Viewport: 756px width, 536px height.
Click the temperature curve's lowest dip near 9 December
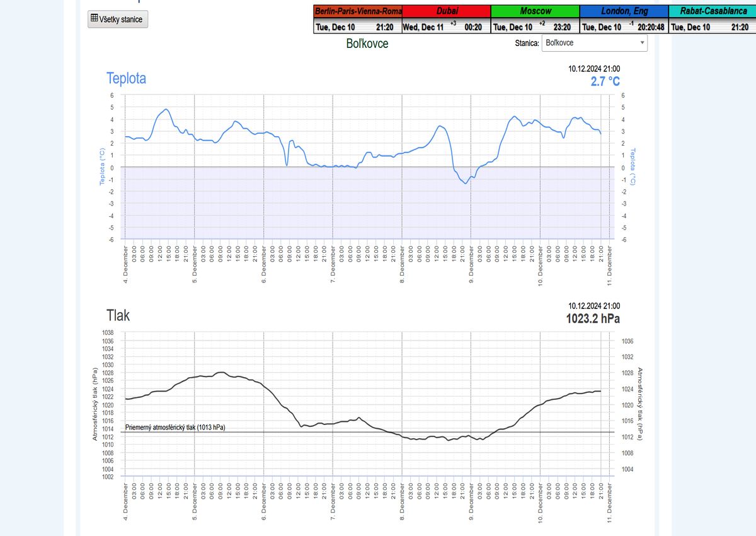click(x=465, y=183)
